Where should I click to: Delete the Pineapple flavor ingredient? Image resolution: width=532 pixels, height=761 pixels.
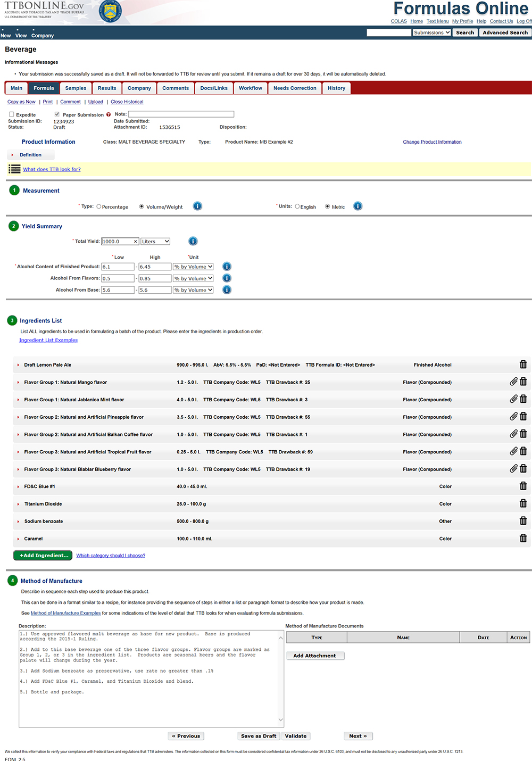(x=523, y=417)
